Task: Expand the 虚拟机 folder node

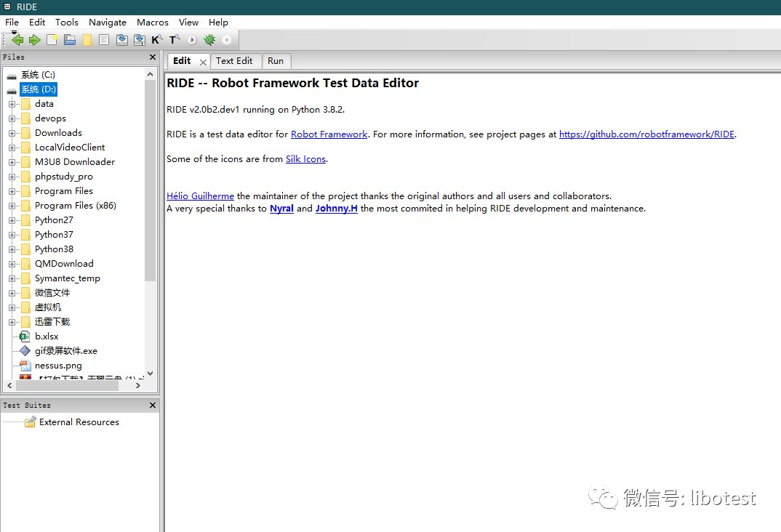Action: pyautogui.click(x=12, y=308)
